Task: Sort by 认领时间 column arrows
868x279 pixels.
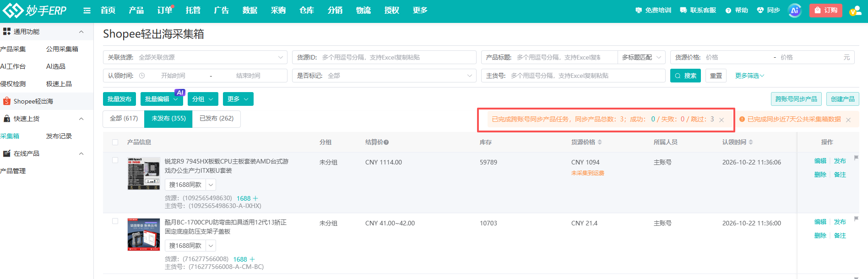Action: click(x=751, y=142)
